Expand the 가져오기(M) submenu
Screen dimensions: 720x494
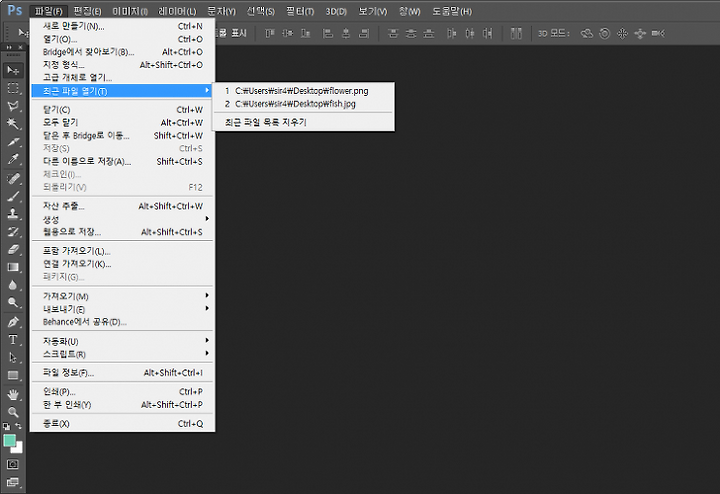(x=122, y=296)
